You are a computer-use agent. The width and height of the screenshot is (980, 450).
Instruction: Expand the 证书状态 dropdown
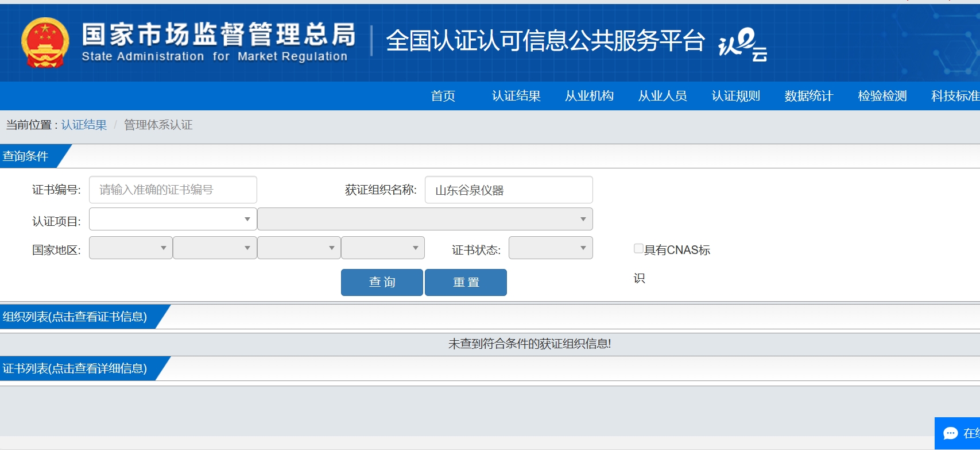pyautogui.click(x=551, y=248)
